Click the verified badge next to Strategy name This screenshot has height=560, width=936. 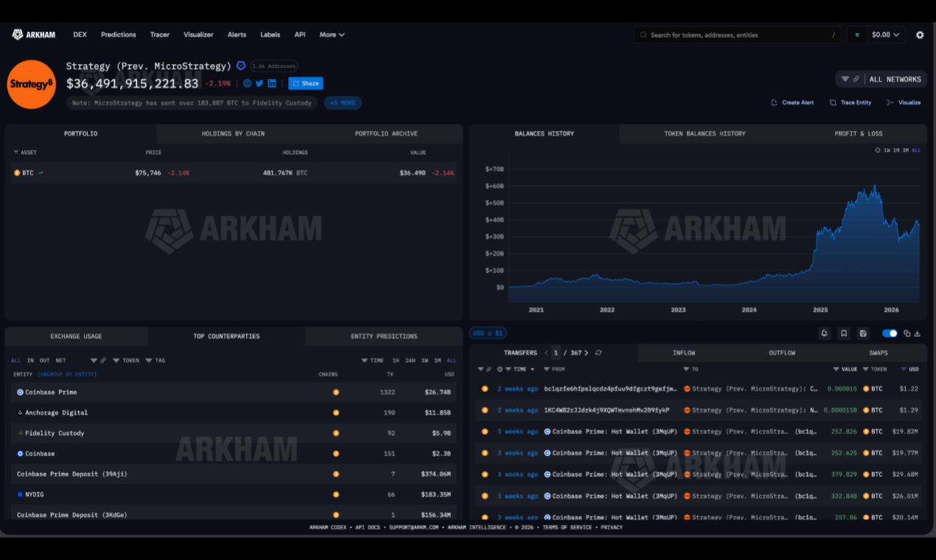point(240,66)
